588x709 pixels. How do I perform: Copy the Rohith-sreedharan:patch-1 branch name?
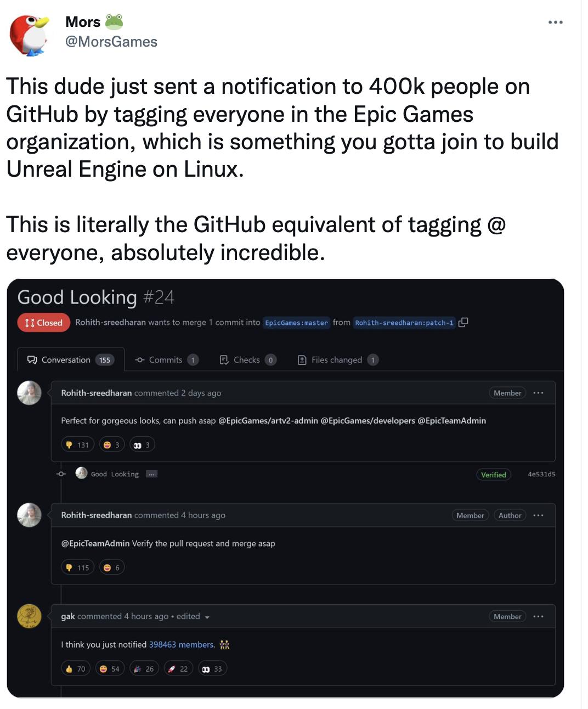click(463, 323)
